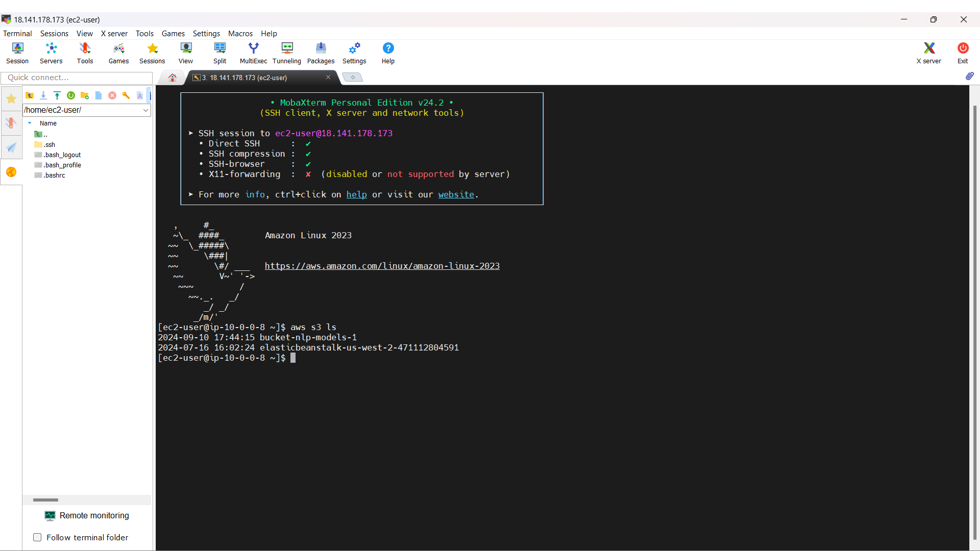980x551 pixels.
Task: Click the red Exit power icon
Action: (x=963, y=53)
